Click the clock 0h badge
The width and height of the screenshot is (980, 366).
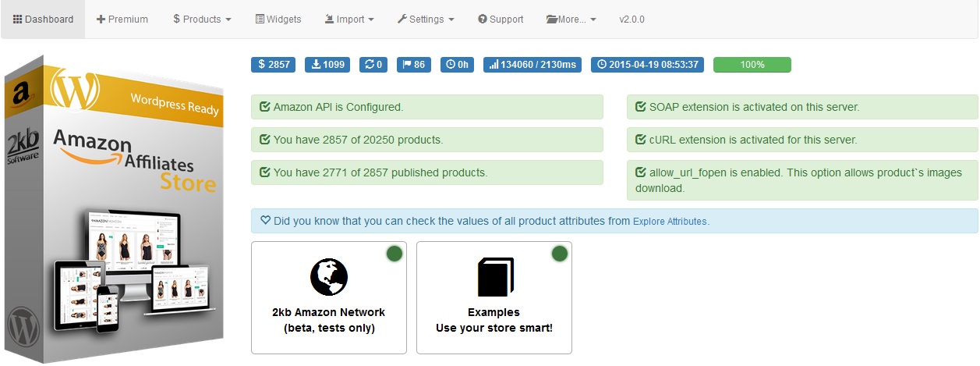457,65
